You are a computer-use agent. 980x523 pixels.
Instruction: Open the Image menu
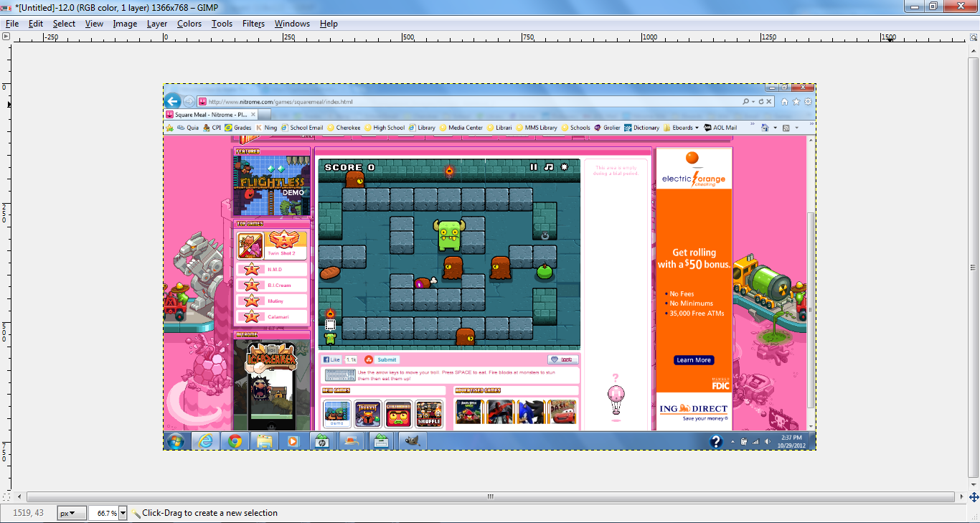click(x=125, y=24)
